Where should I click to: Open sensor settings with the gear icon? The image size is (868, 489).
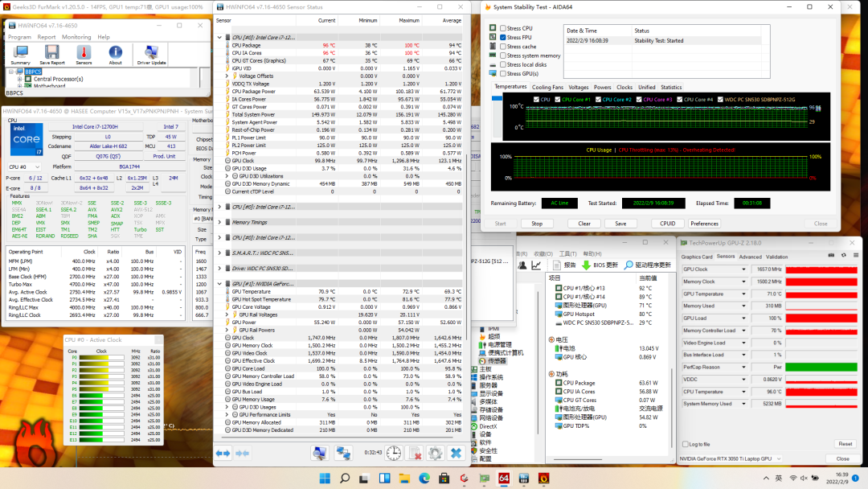[435, 453]
